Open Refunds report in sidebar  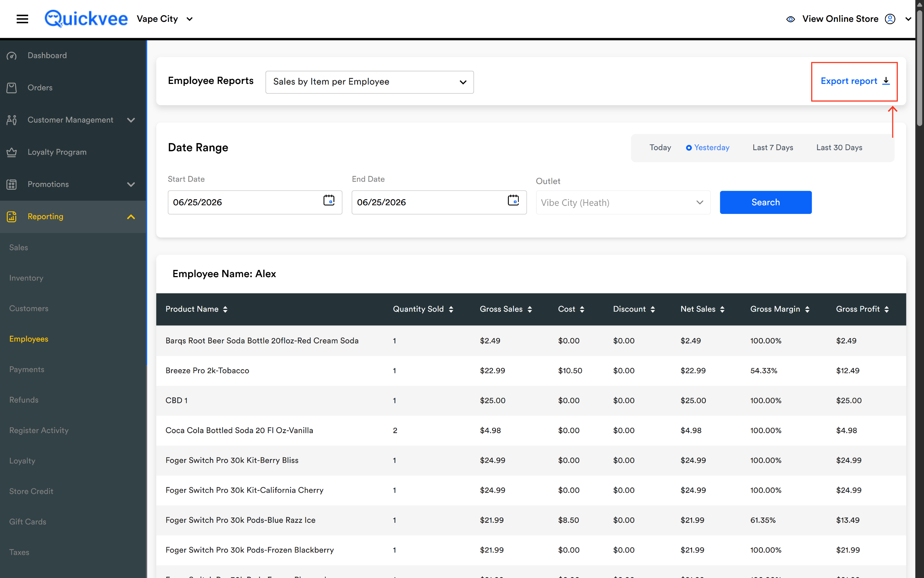24,400
